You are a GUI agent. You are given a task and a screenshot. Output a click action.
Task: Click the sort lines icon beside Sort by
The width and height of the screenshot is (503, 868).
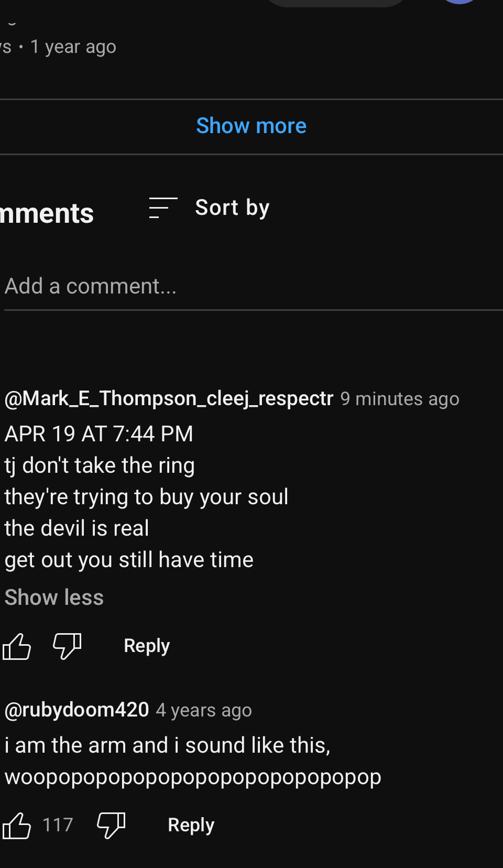coord(163,208)
